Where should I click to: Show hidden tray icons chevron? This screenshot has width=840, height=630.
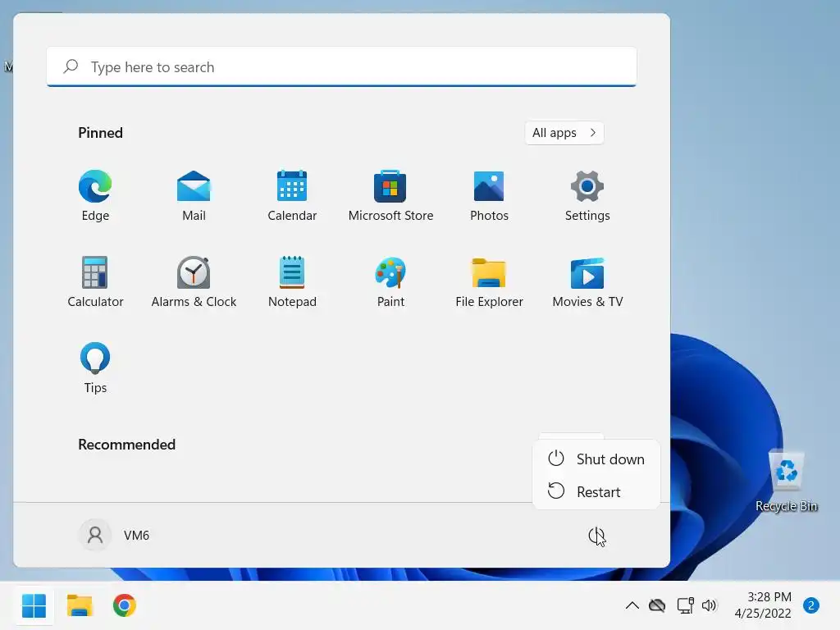click(x=632, y=606)
